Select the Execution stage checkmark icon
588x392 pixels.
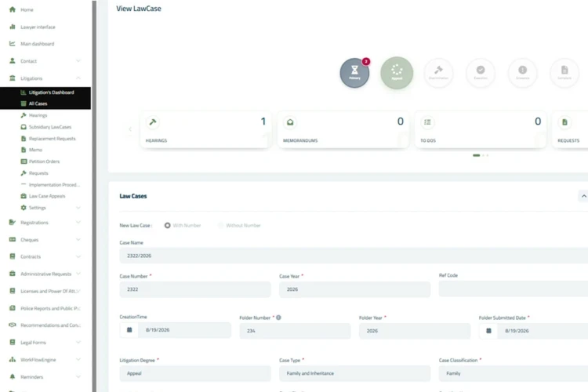481,70
